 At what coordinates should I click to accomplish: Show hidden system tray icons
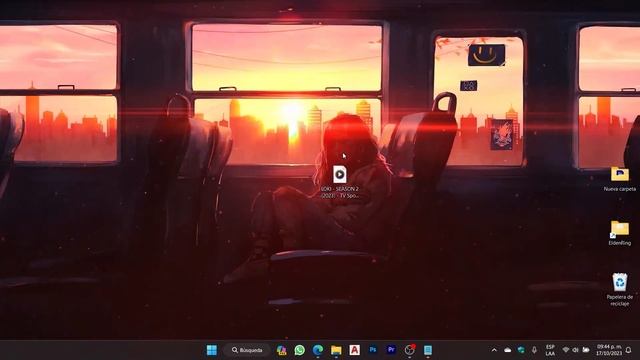pyautogui.click(x=494, y=350)
